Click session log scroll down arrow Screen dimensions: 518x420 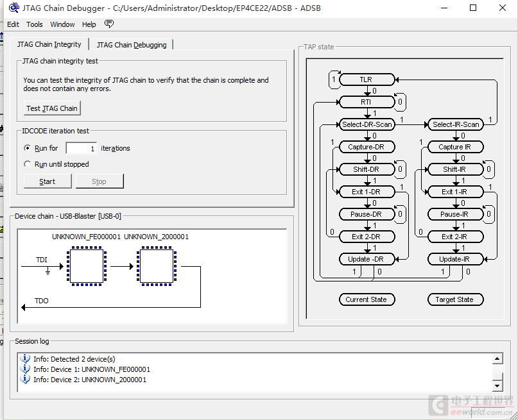tap(497, 385)
